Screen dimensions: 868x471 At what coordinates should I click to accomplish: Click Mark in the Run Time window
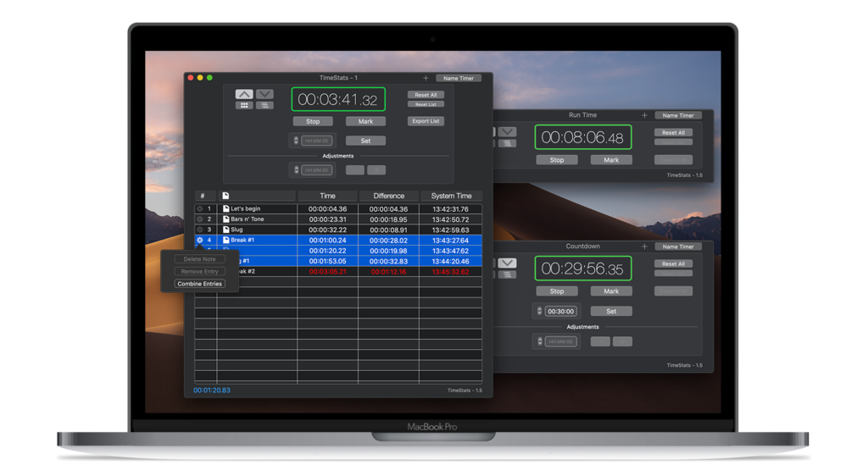[611, 160]
